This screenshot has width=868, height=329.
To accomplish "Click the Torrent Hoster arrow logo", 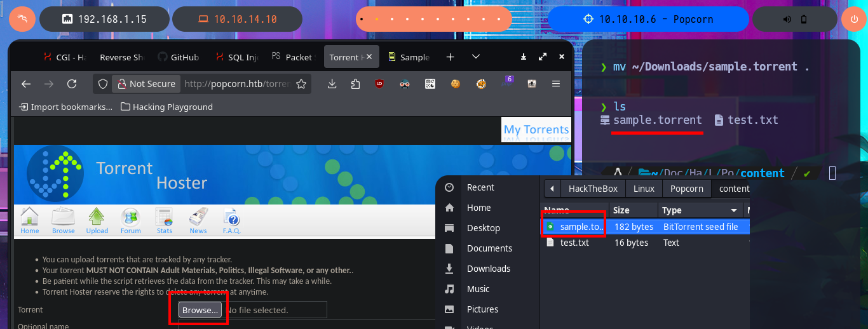I will 55,173.
